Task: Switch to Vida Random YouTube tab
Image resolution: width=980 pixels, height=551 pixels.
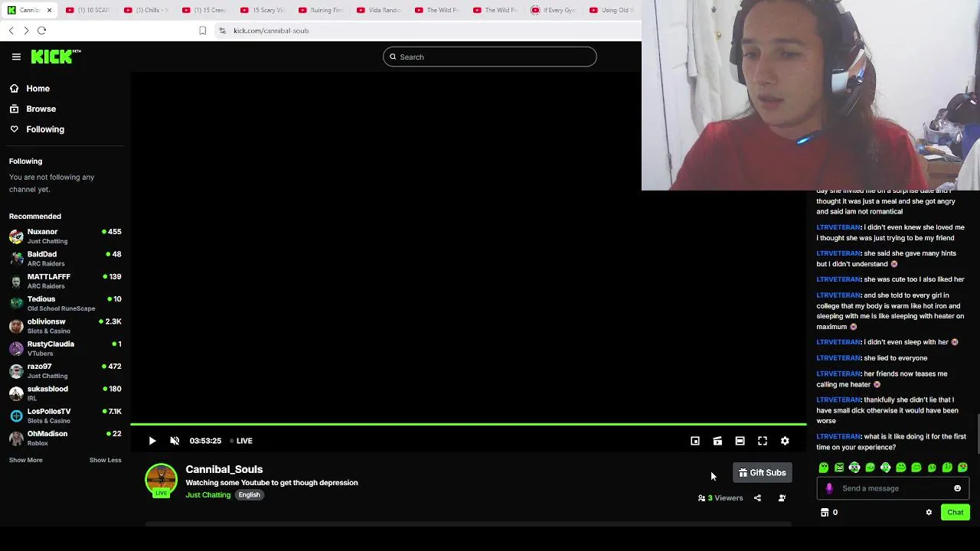Action: pyautogui.click(x=379, y=10)
